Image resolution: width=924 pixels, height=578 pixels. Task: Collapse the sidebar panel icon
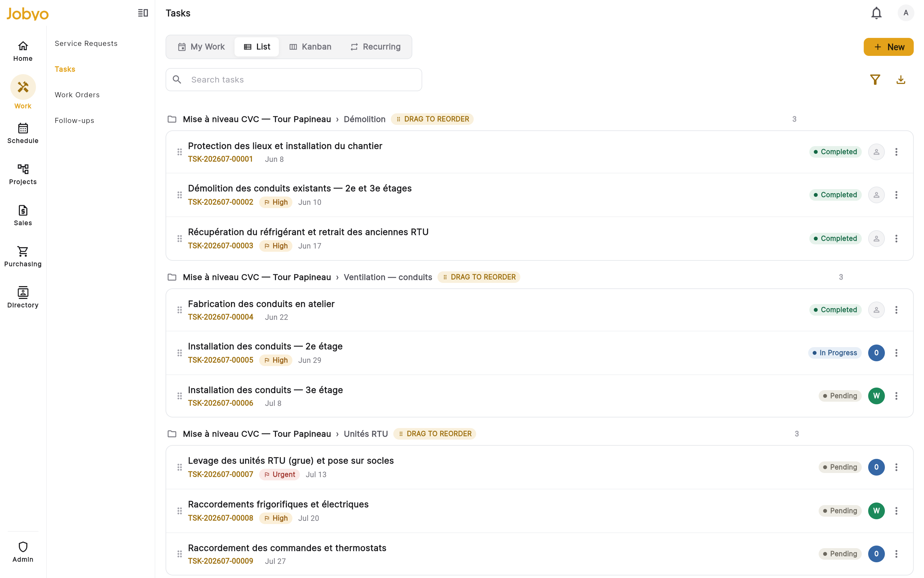(143, 13)
